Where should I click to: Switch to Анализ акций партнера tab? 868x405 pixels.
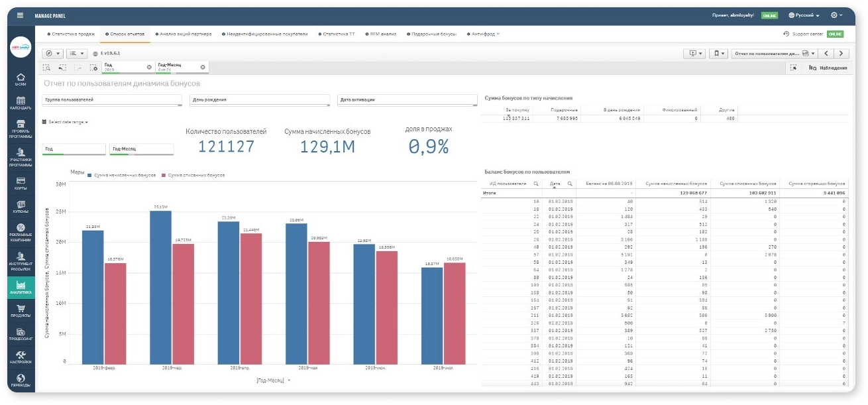tap(184, 34)
